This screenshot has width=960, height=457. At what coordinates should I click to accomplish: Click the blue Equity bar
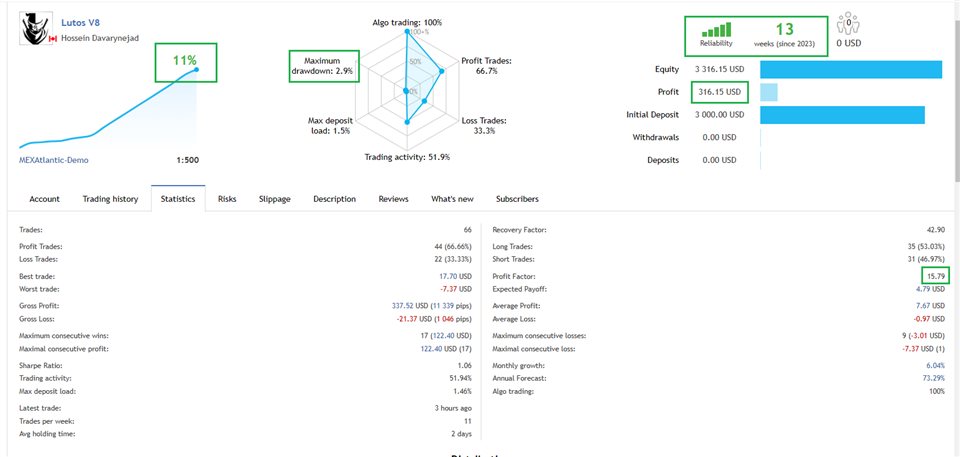tap(851, 70)
